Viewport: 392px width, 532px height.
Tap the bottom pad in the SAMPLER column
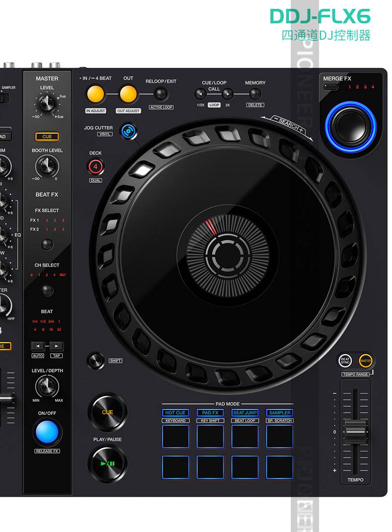[x=279, y=467]
